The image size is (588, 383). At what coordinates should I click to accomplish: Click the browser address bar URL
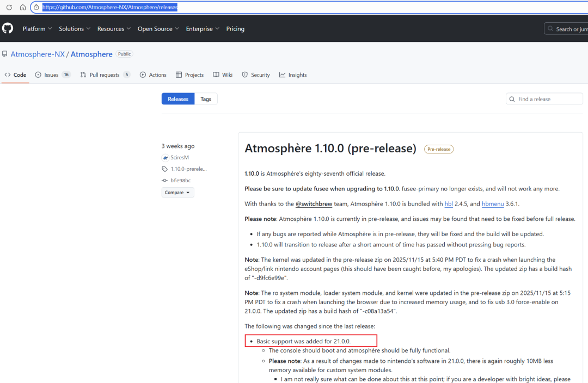pyautogui.click(x=110, y=7)
